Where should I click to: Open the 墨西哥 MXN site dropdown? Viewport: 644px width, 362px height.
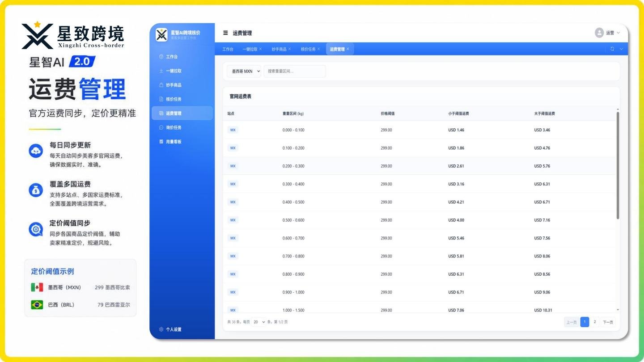click(244, 71)
